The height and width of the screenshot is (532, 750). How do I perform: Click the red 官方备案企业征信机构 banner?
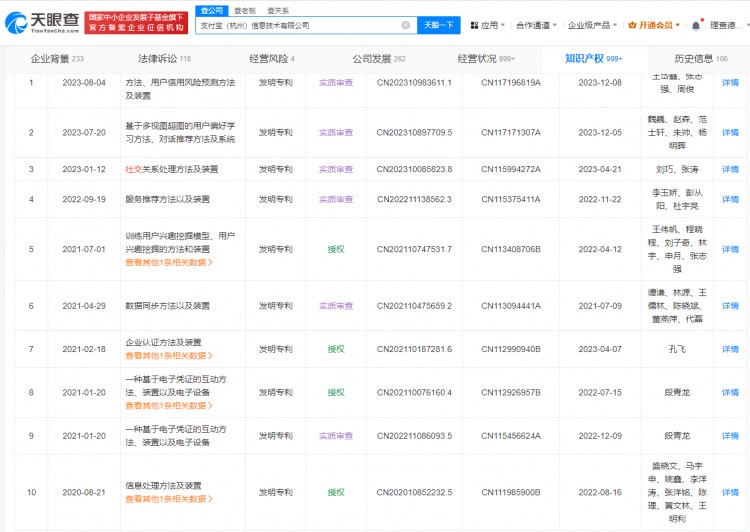136,22
